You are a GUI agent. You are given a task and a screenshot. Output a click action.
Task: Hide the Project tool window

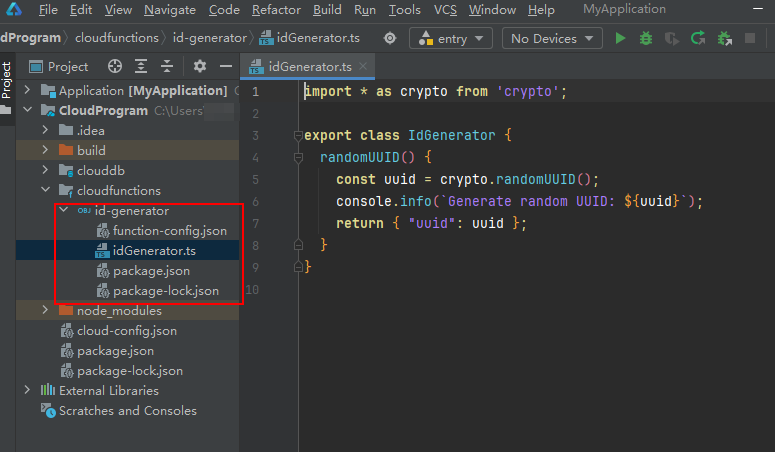click(226, 67)
